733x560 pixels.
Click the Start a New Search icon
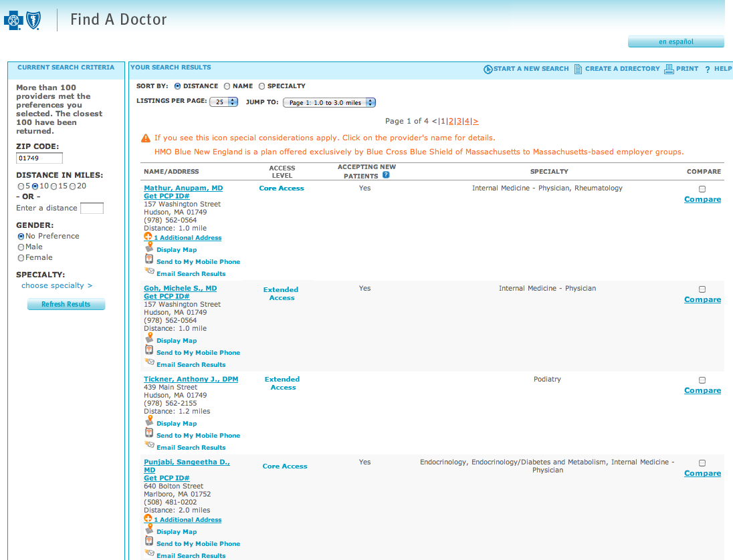tap(488, 69)
